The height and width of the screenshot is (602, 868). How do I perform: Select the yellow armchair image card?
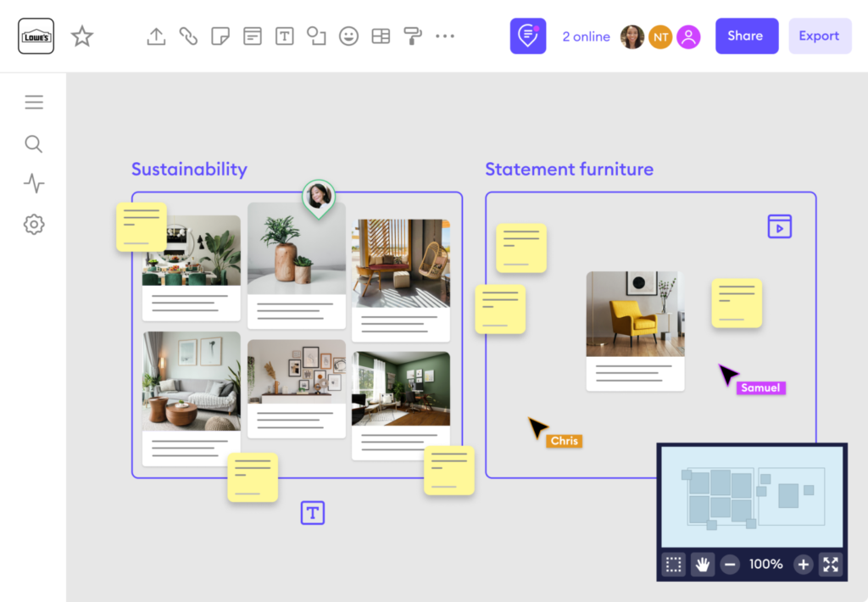pyautogui.click(x=635, y=315)
